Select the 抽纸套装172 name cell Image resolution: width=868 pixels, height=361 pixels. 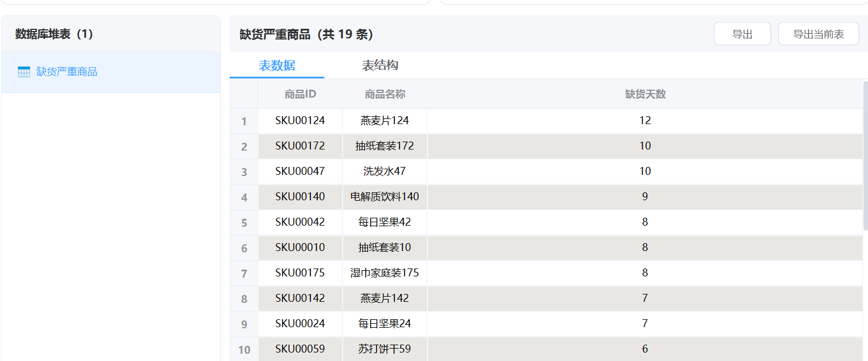point(385,146)
